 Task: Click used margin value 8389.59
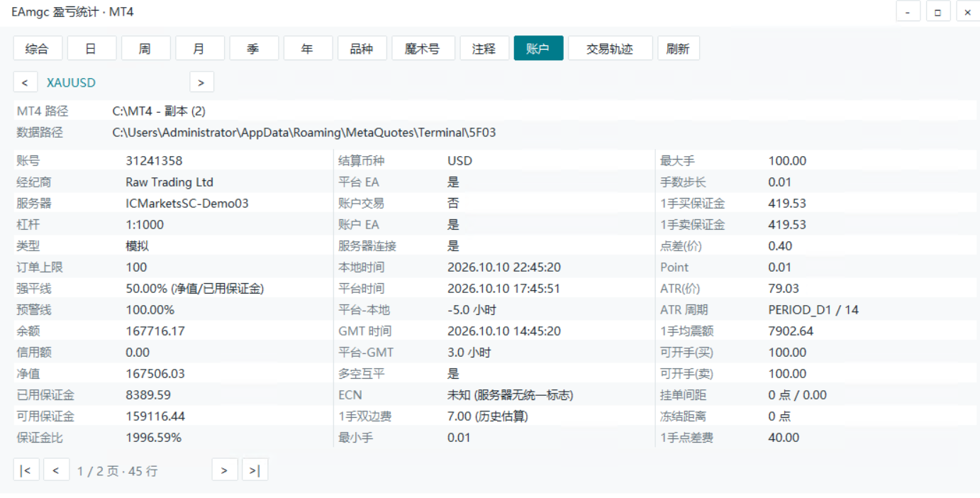point(148,395)
